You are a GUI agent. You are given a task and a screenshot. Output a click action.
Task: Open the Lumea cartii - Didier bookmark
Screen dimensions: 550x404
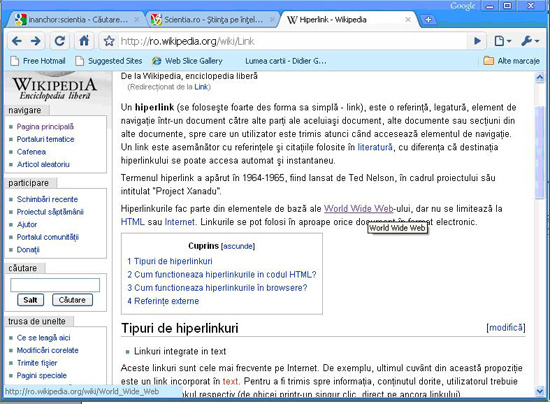(286, 61)
